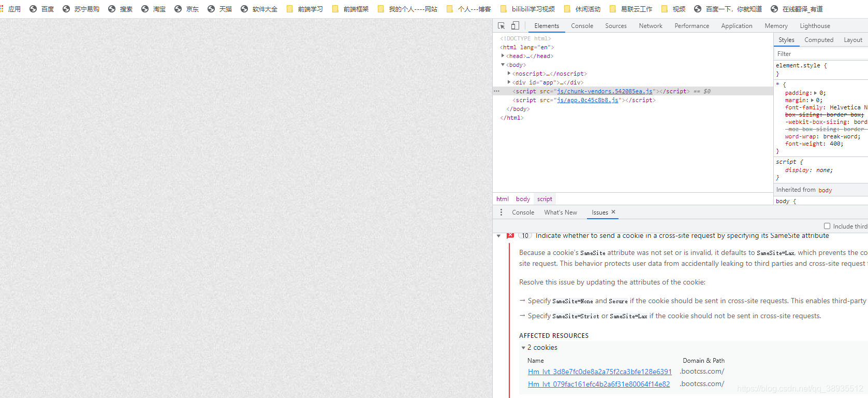Open the 搜索 bookmark

[x=120, y=9]
